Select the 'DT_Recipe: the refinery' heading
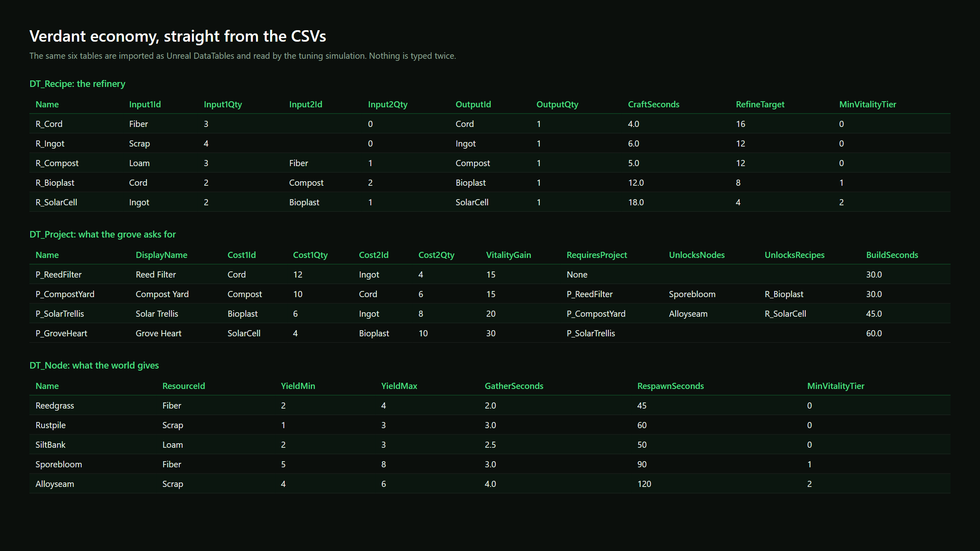Image resolution: width=980 pixels, height=551 pixels. (77, 84)
